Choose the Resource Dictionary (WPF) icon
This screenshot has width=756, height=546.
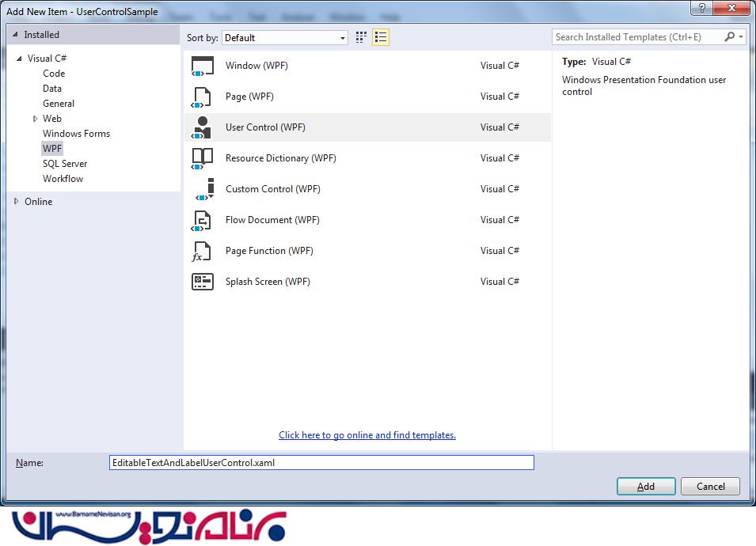click(x=203, y=158)
